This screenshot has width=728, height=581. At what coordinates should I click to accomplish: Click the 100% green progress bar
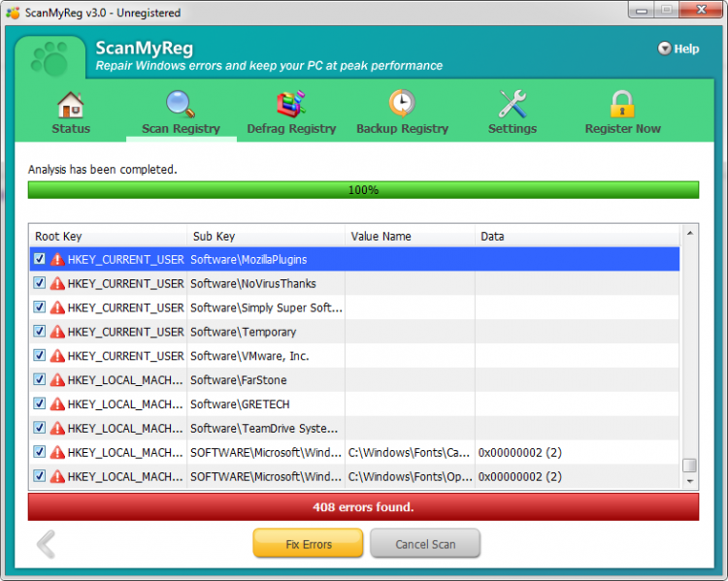(363, 190)
